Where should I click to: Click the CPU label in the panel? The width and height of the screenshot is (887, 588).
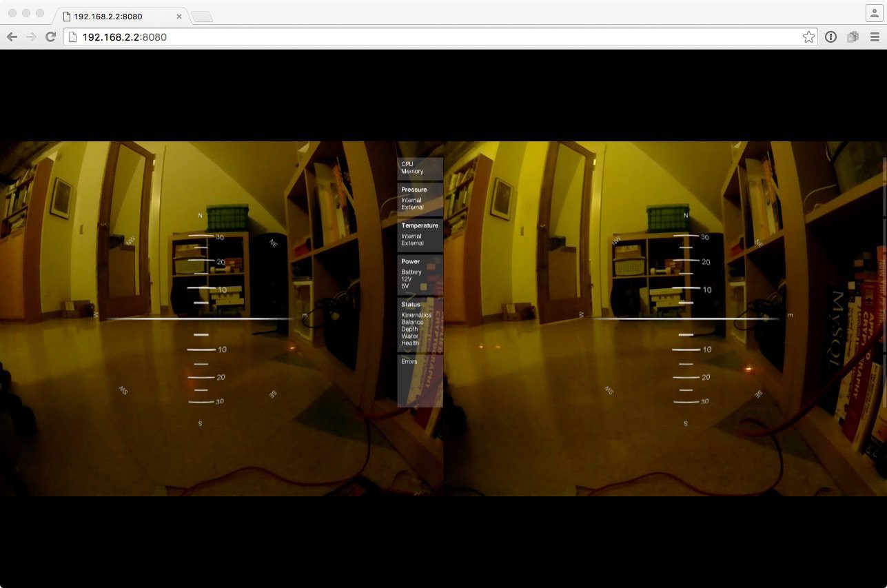407,164
